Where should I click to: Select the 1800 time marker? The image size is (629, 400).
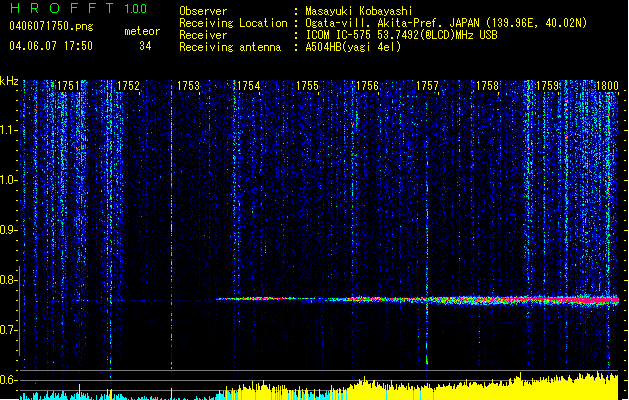point(607,87)
